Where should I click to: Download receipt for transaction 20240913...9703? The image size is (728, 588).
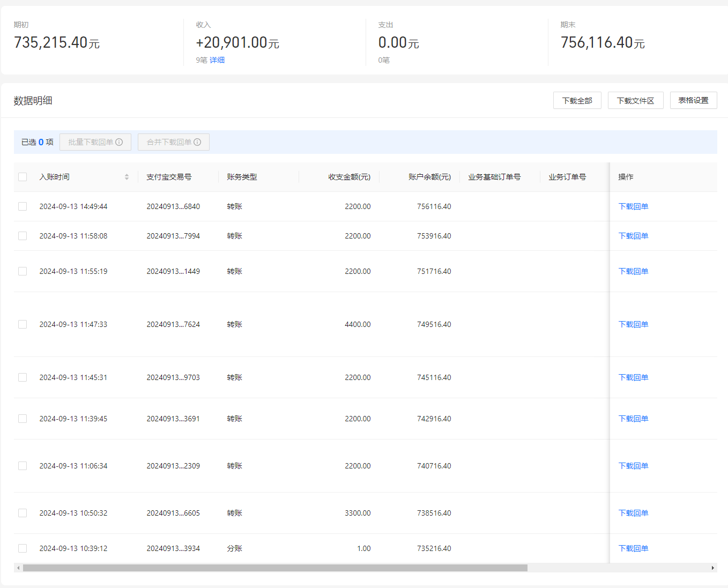[633, 377]
